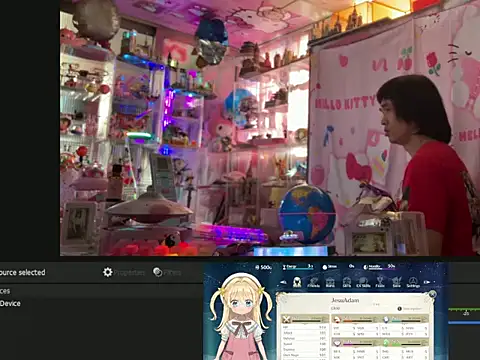Open the trophy menu icon
The width and height of the screenshot is (480, 360).
coord(380,282)
